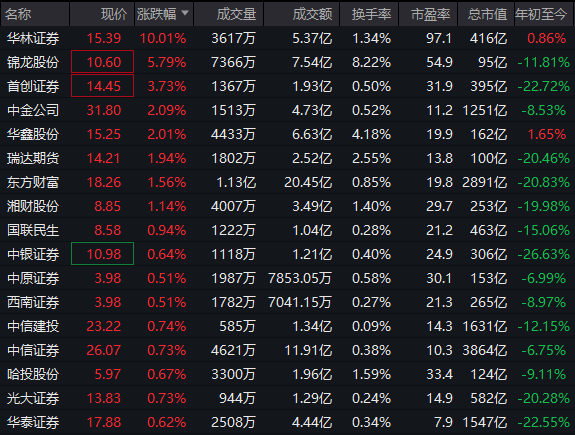Image resolution: width=575 pixels, height=435 pixels.
Task: Click turnover amount 7041.15万
Action: (300, 302)
